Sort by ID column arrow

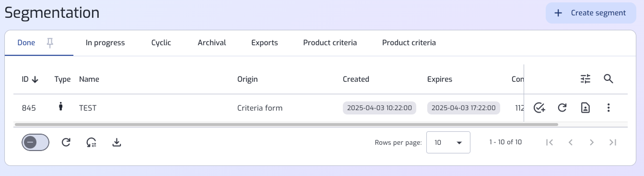point(35,79)
